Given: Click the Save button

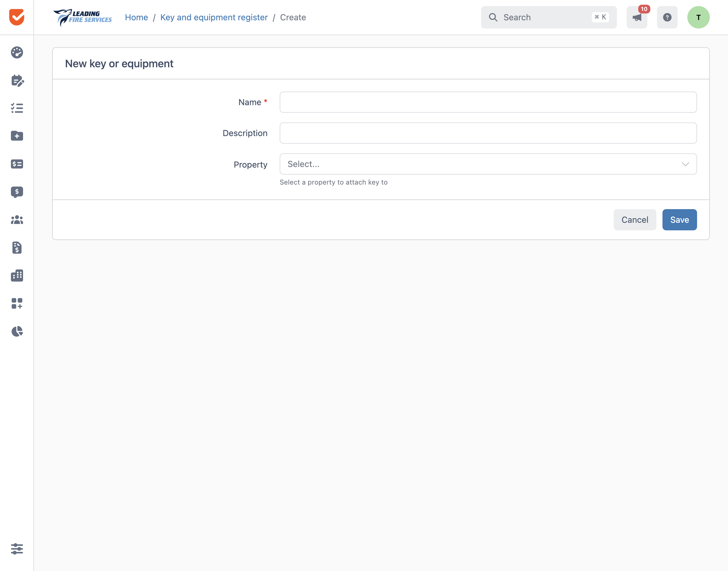Looking at the screenshot, I should 679,220.
